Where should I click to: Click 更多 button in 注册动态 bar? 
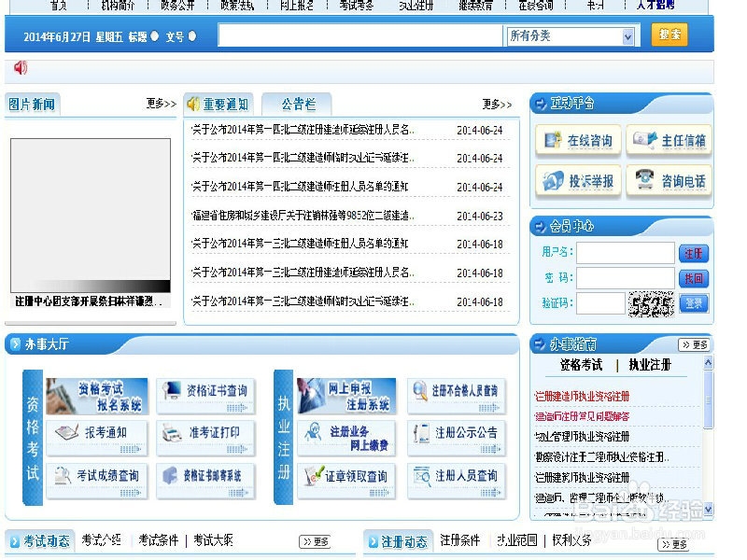tap(673, 544)
